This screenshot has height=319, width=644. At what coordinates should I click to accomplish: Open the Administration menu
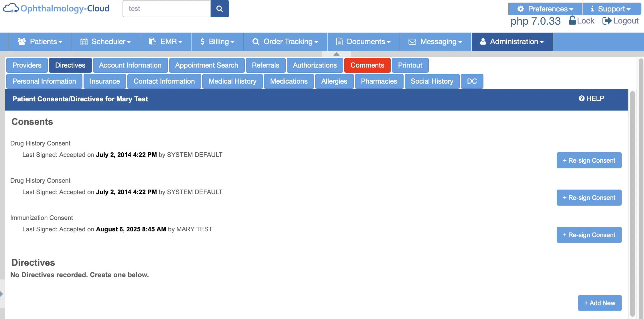512,42
